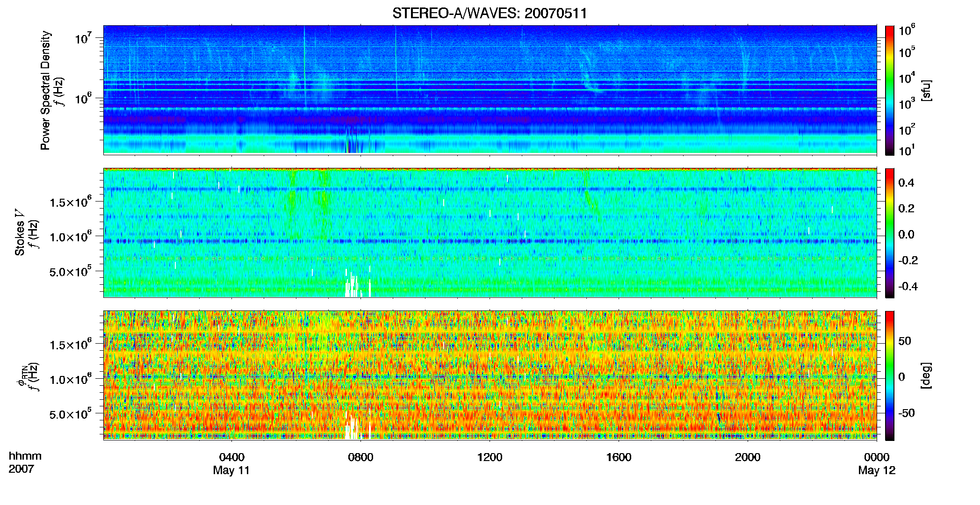Select the 0000 time tick label
This screenshot has width=980, height=505.
[877, 457]
